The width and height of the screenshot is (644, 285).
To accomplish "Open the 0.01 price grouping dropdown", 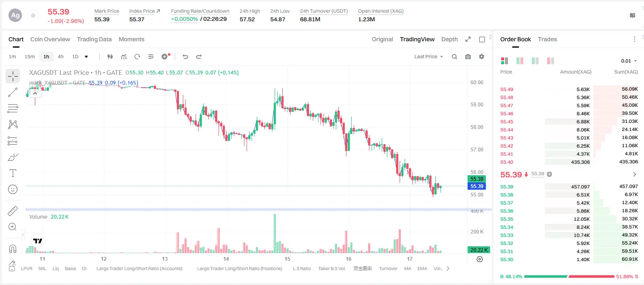I will [x=629, y=61].
